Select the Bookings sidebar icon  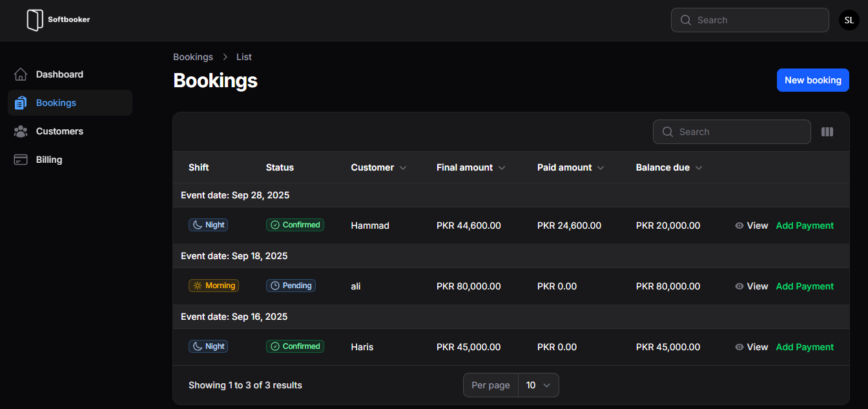click(x=21, y=102)
